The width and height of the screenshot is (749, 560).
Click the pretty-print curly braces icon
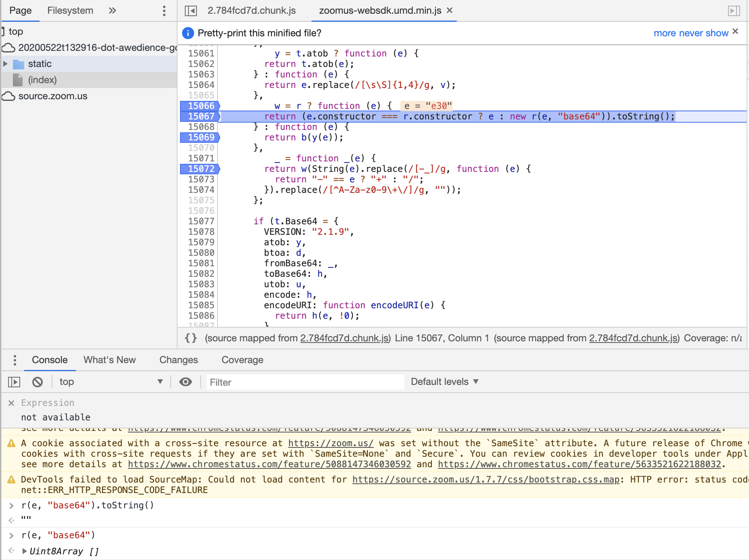[x=191, y=338]
